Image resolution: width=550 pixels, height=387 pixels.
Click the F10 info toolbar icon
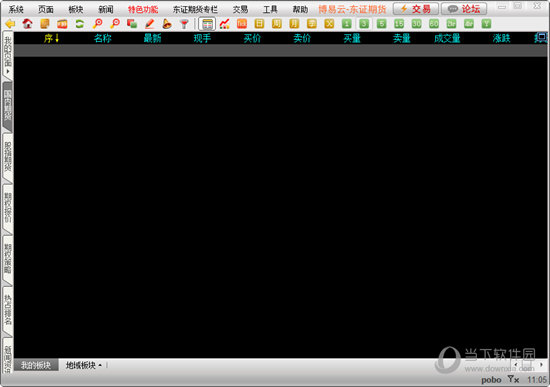(x=62, y=24)
